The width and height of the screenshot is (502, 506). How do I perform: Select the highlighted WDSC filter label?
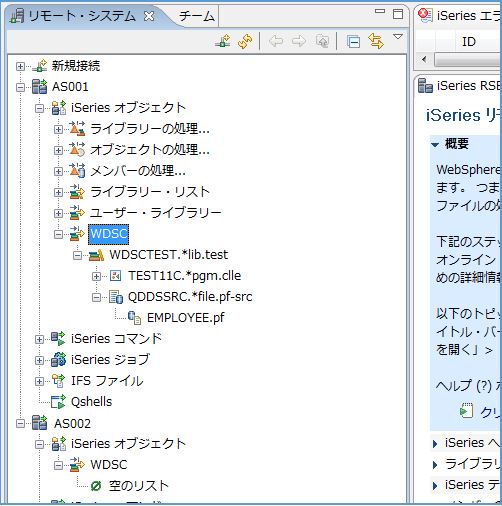point(109,234)
